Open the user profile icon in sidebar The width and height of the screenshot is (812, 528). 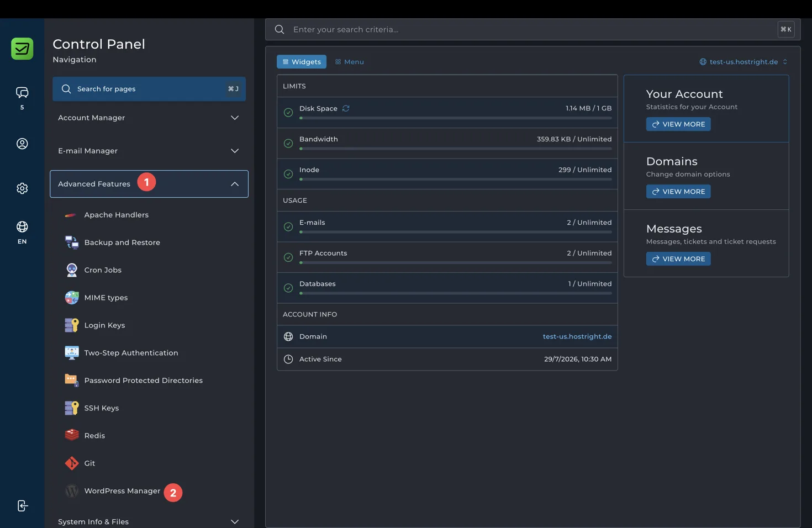pos(22,144)
